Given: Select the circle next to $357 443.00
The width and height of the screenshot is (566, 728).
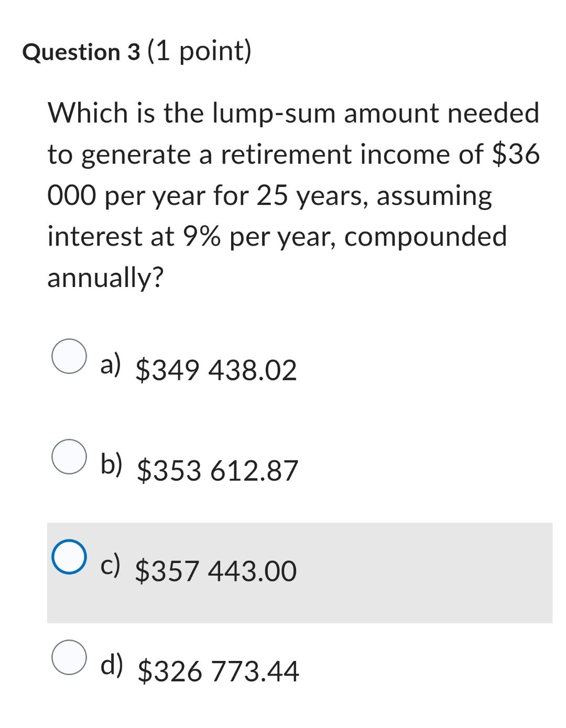Looking at the screenshot, I should [68, 558].
